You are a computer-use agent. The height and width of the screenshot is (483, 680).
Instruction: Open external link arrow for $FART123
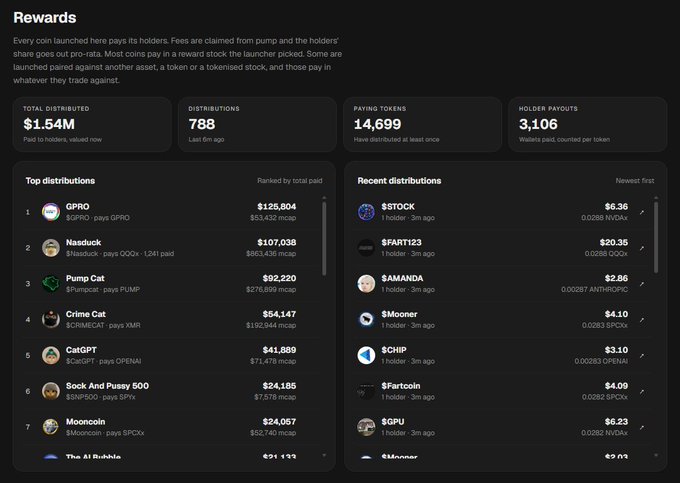click(642, 248)
